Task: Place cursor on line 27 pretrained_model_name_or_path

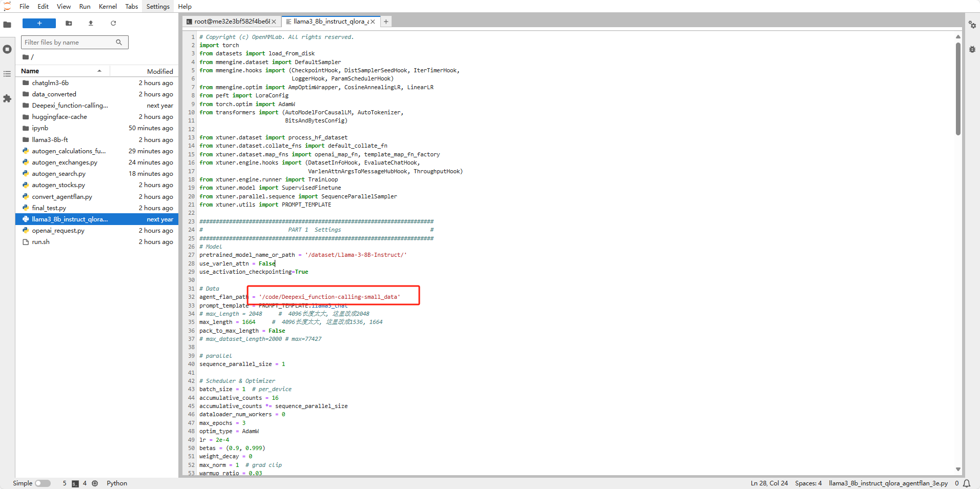Action: click(x=303, y=255)
